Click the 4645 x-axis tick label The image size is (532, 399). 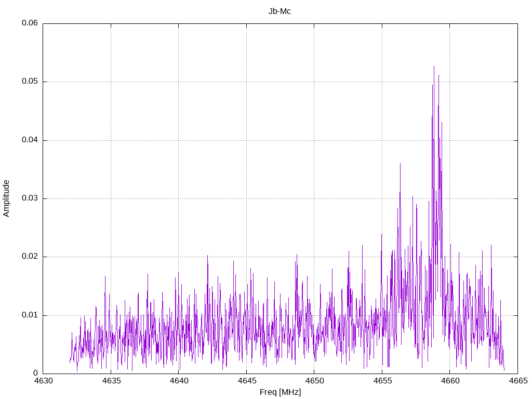coord(247,381)
